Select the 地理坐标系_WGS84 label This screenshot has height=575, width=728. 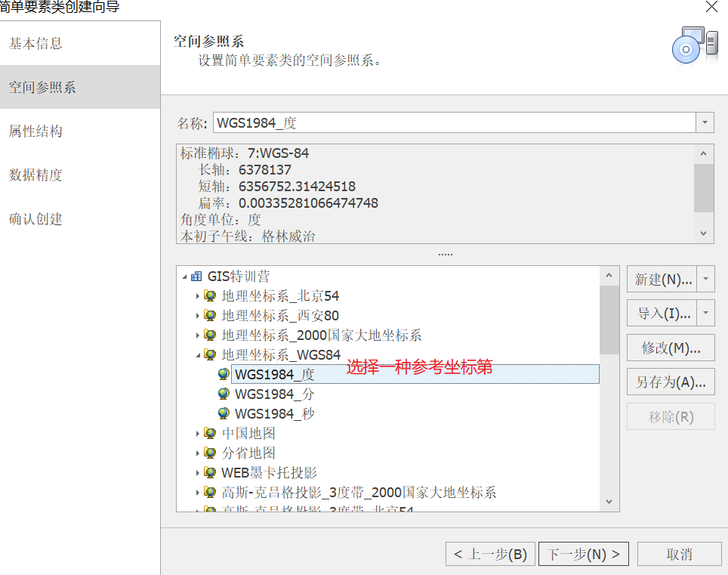pyautogui.click(x=281, y=355)
